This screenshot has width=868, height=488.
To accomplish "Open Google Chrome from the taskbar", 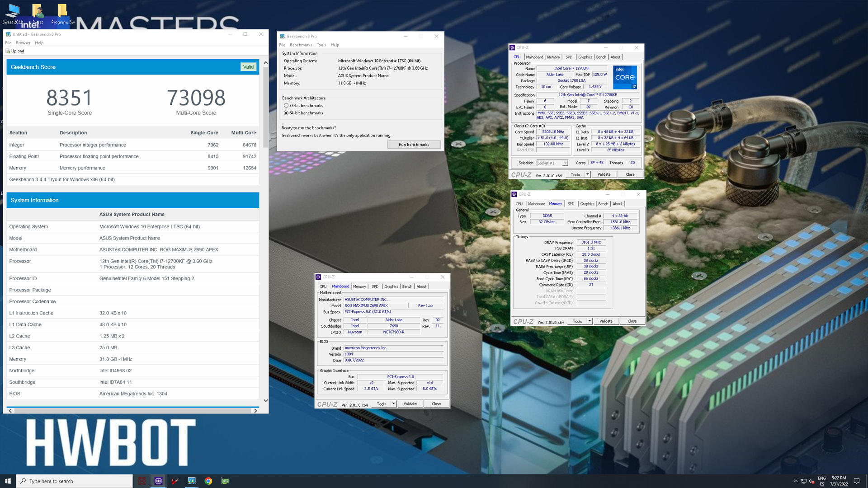I will (x=208, y=481).
